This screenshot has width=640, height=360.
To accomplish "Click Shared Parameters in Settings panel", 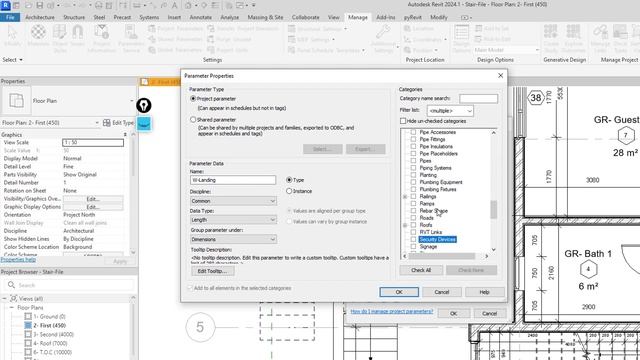I will pos(176,39).
